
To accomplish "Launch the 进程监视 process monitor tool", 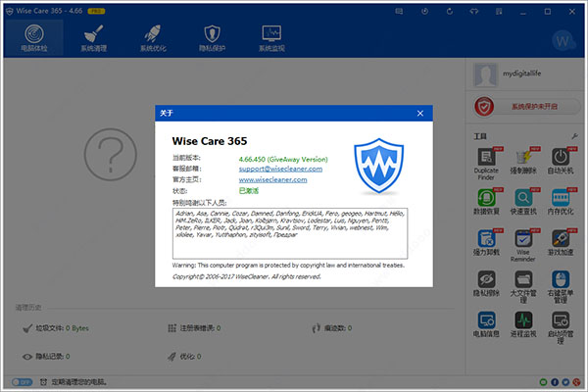I will 523,324.
